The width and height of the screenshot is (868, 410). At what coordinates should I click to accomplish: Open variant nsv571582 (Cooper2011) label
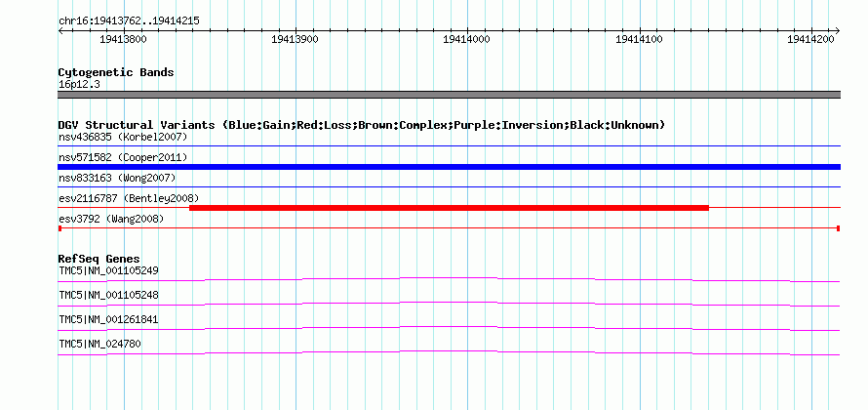pos(123,157)
